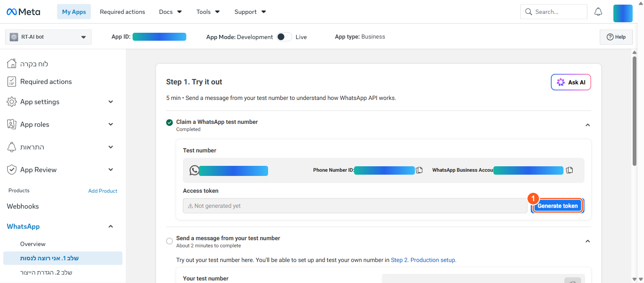Collapse the WhatsApp sidebar section
The width and height of the screenshot is (644, 283).
point(111,226)
